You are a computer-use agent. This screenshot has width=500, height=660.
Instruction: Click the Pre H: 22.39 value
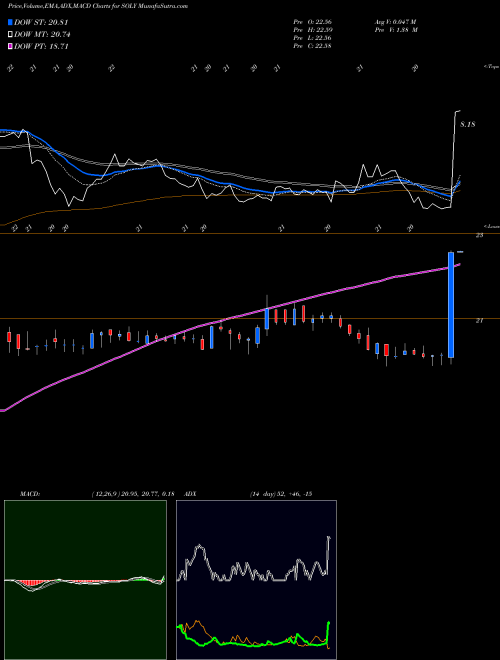coord(313,30)
